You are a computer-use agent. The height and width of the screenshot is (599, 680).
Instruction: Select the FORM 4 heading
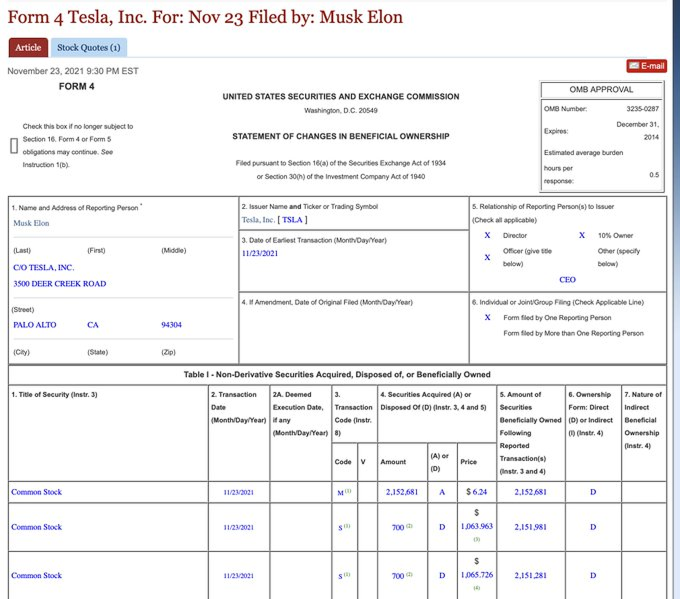pyautogui.click(x=77, y=86)
